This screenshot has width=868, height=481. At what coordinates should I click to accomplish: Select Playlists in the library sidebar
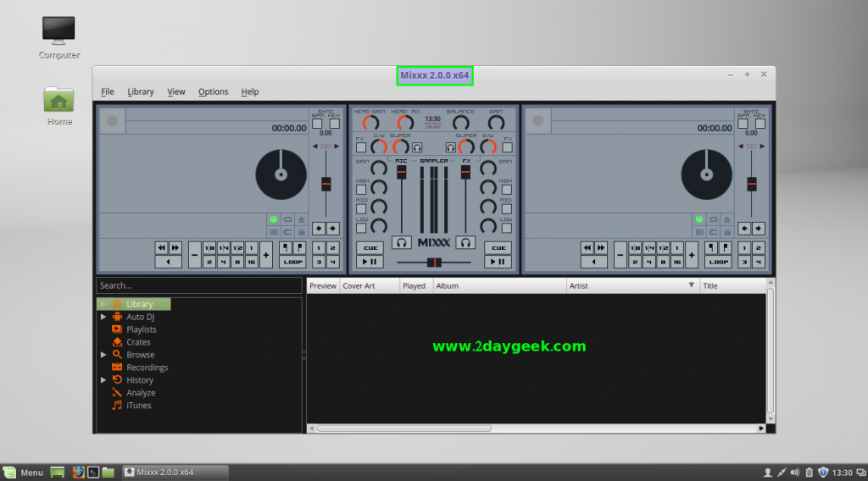click(142, 329)
